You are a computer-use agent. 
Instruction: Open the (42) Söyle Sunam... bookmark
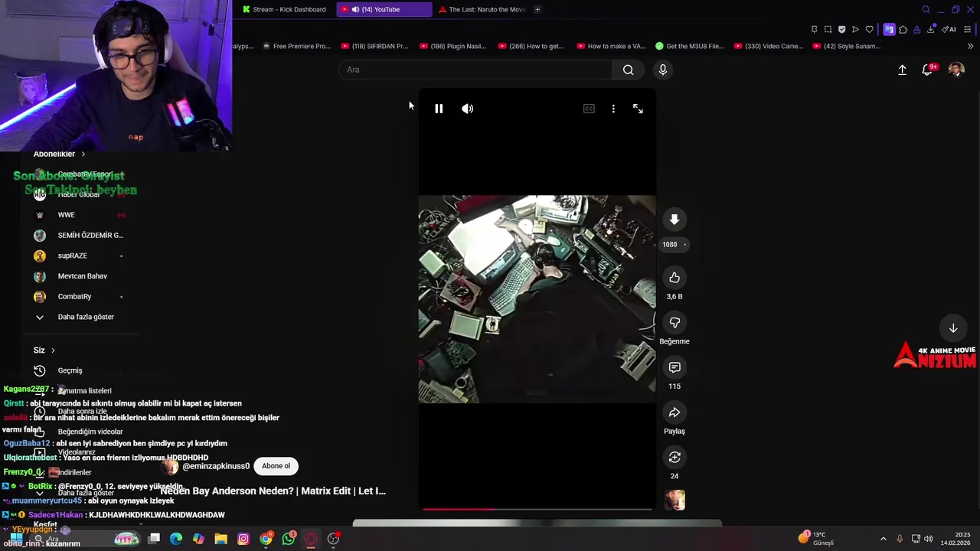(x=847, y=46)
